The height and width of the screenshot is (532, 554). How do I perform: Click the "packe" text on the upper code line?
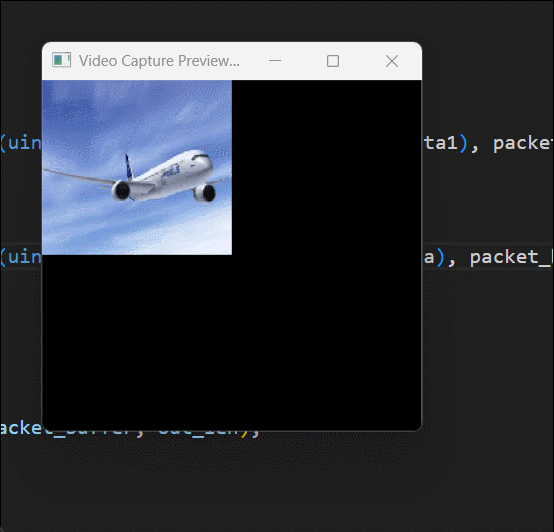coord(522,143)
